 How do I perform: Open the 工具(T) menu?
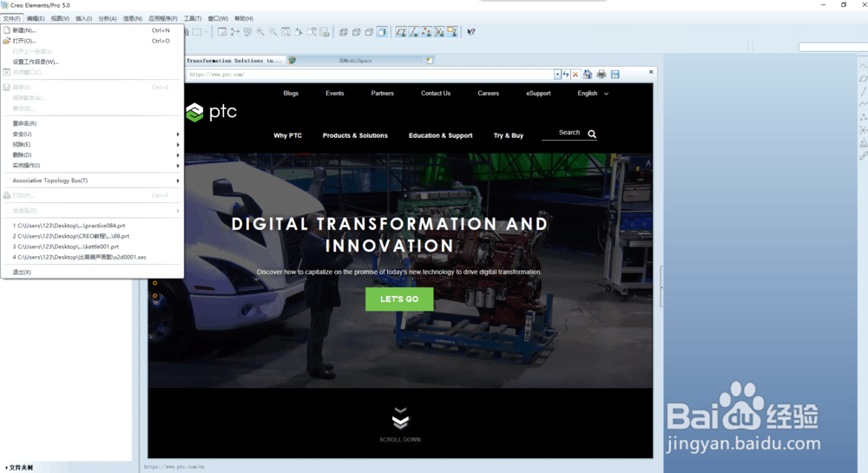click(193, 18)
